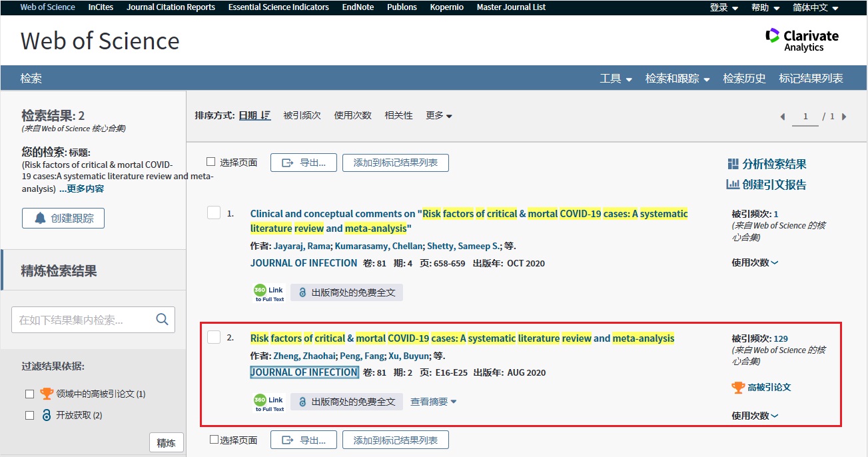Open the 检索和跟踪 dropdown menu
The width and height of the screenshot is (868, 457).
point(677,79)
